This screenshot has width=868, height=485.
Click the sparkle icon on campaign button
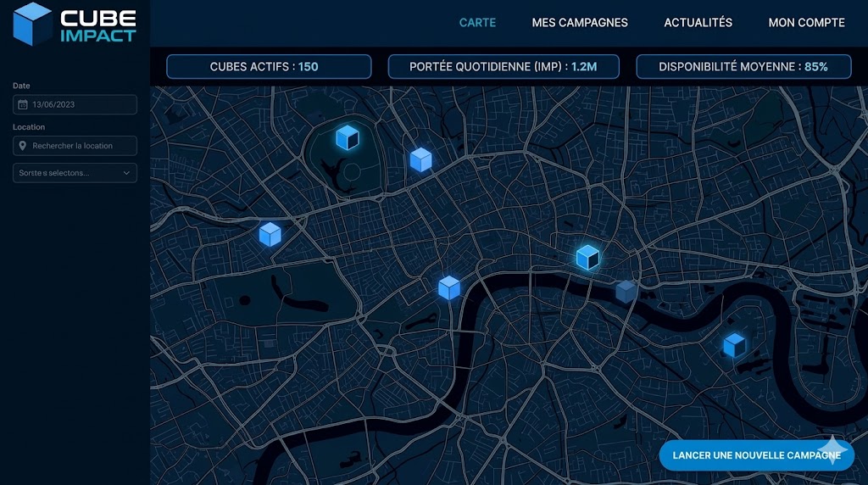(x=832, y=449)
